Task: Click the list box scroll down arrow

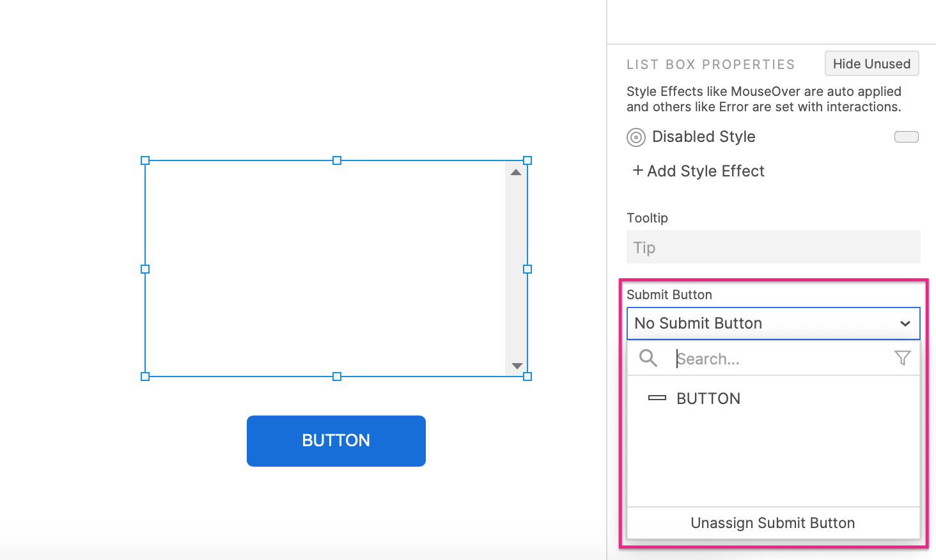Action: [517, 366]
